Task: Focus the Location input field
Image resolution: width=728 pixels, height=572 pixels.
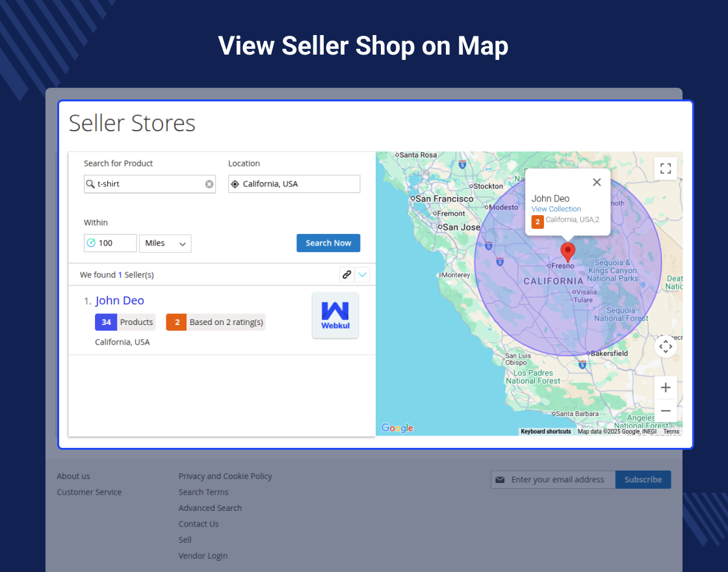Action: [x=294, y=184]
